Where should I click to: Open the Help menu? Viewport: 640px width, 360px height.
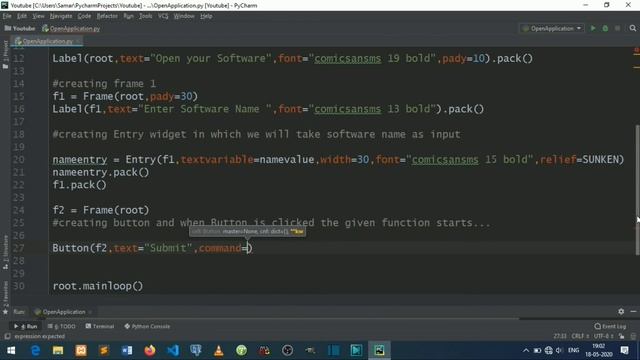tap(206, 16)
